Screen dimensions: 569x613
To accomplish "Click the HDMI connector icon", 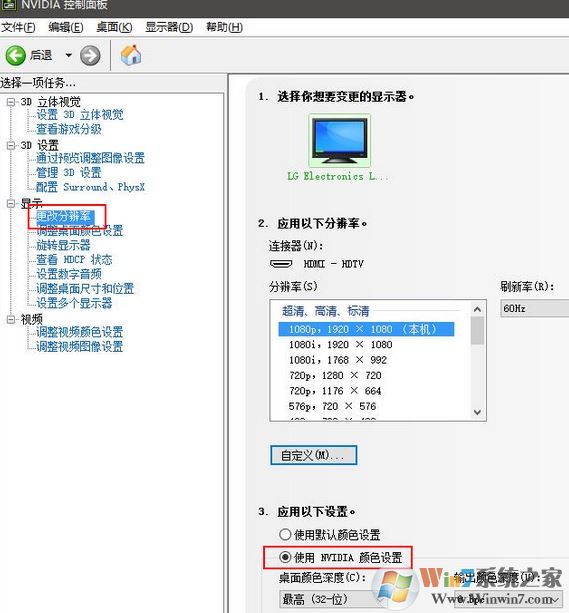I will click(x=281, y=264).
